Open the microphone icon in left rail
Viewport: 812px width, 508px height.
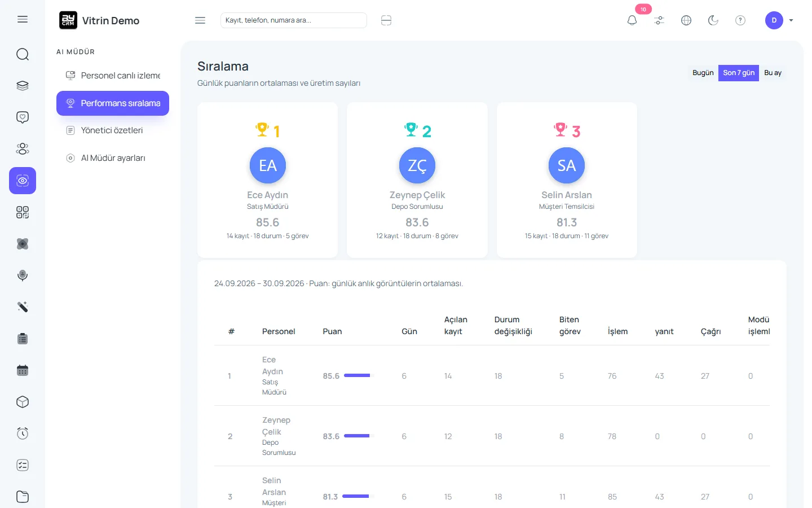(x=23, y=275)
